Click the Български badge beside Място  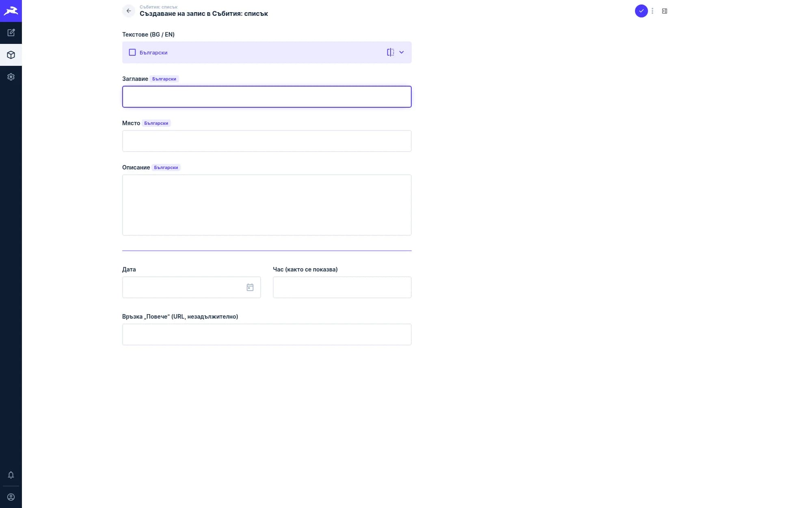[156, 123]
